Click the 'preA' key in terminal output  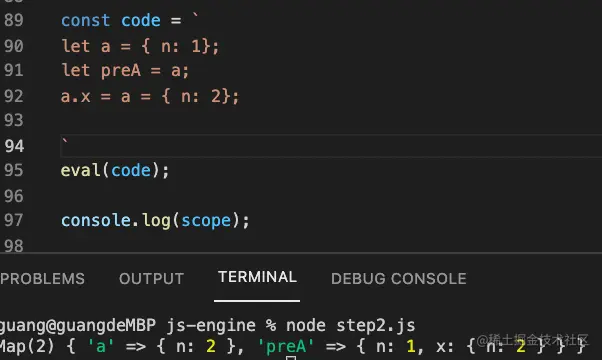[286, 347]
